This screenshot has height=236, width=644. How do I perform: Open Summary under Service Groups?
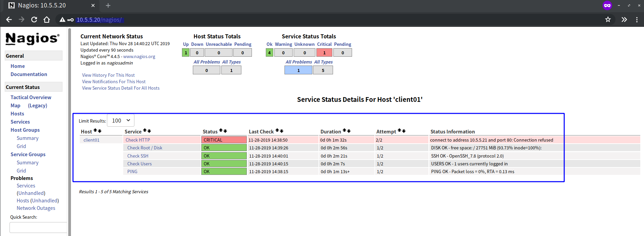click(27, 163)
